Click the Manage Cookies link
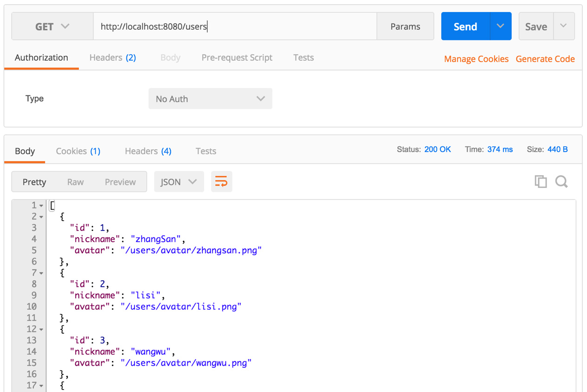Screen dimensions: 587x392 tap(476, 59)
